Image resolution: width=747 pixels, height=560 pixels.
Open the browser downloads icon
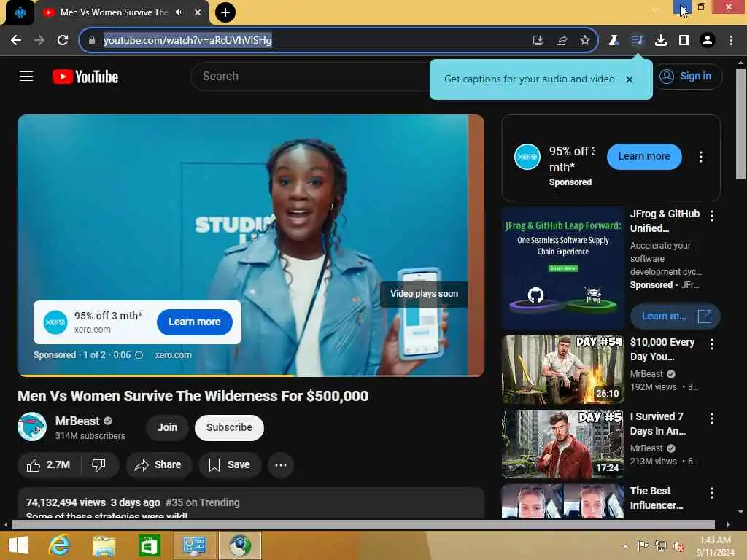pos(661,41)
